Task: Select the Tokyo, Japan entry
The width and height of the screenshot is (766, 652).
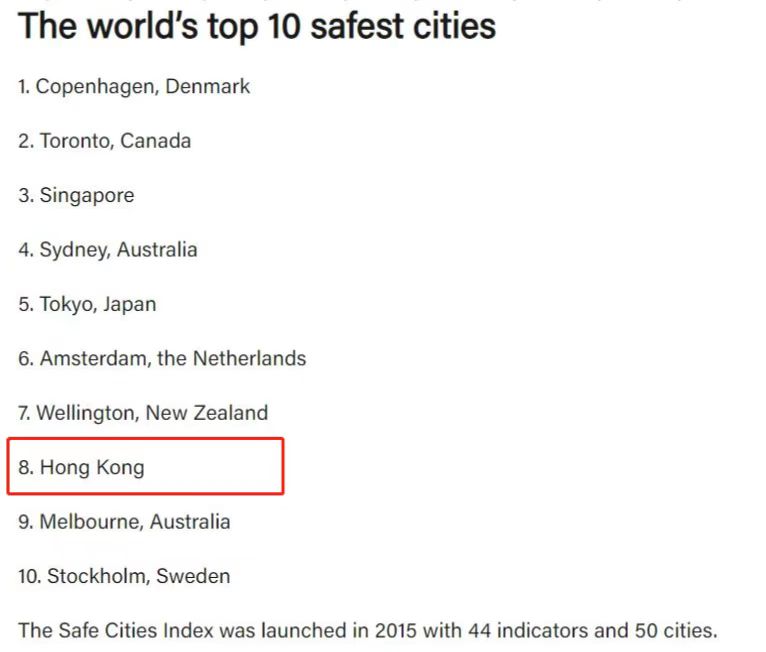Action: [x=87, y=304]
